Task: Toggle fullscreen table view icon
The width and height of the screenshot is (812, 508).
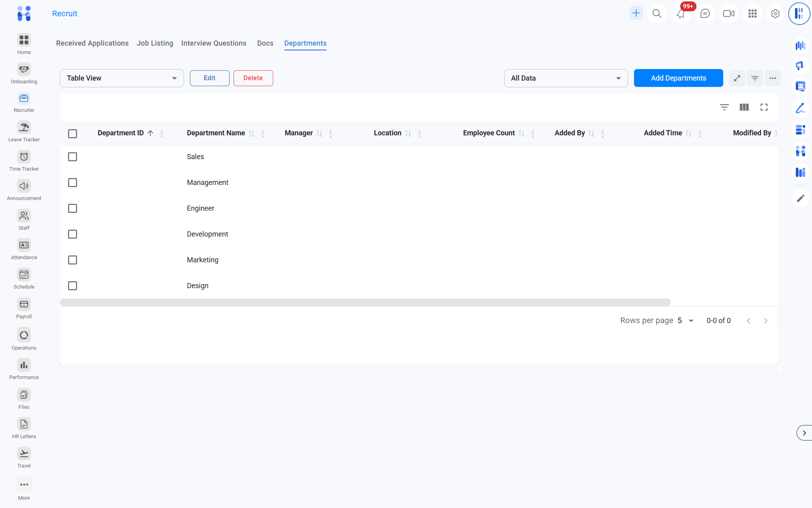Action: pyautogui.click(x=764, y=107)
